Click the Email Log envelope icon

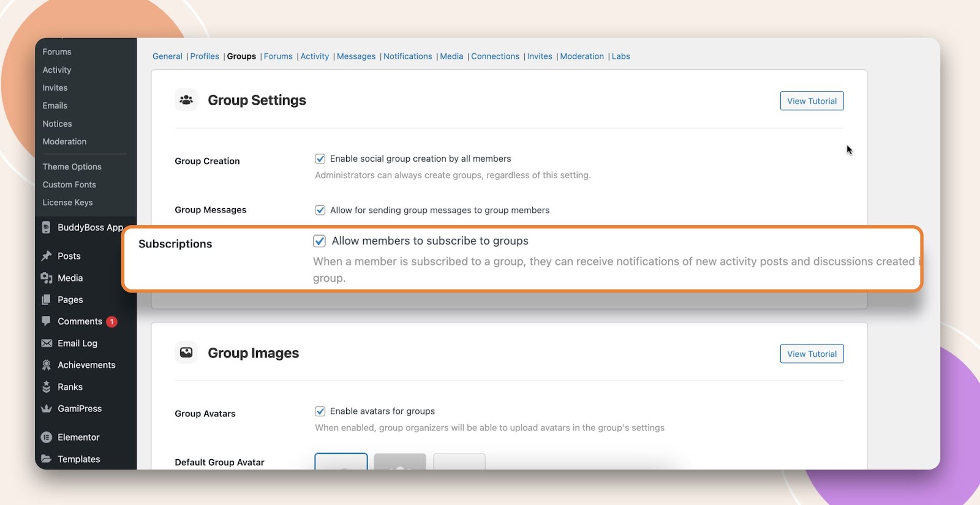[x=47, y=343]
